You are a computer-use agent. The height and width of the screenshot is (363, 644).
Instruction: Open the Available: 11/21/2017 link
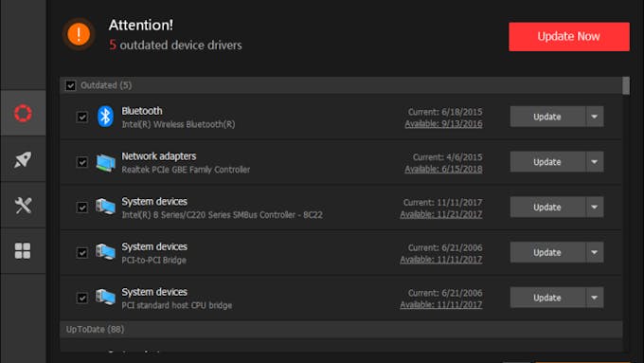(441, 214)
